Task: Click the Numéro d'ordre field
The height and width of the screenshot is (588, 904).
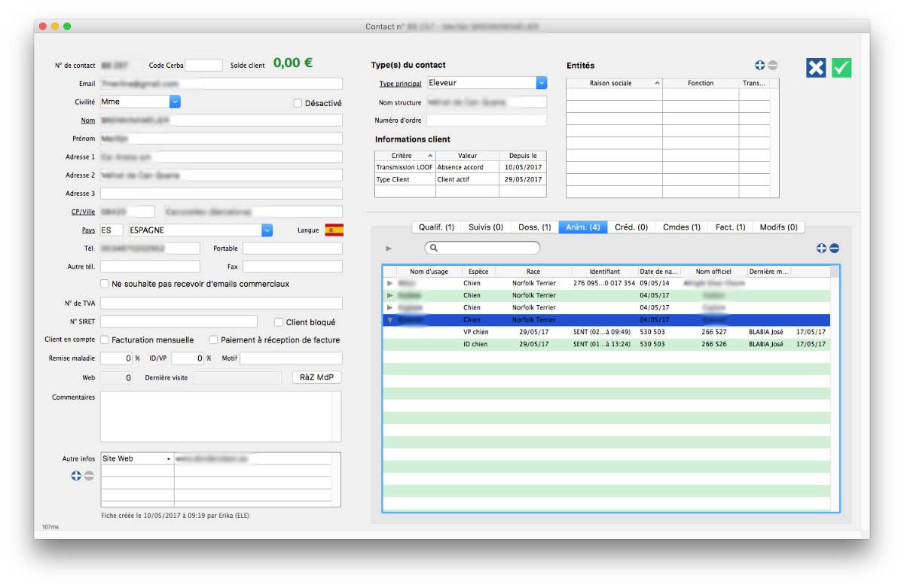Action: [x=487, y=120]
